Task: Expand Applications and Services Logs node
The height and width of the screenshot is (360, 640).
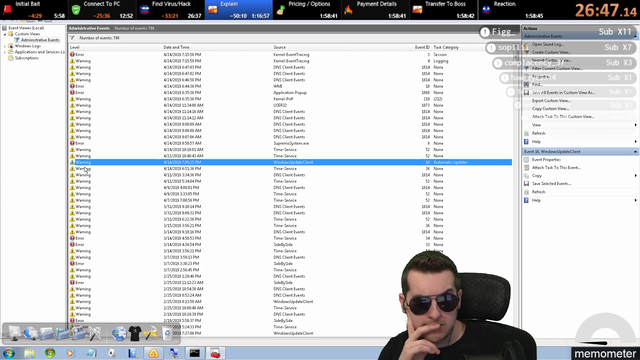Action: pyautogui.click(x=5, y=52)
